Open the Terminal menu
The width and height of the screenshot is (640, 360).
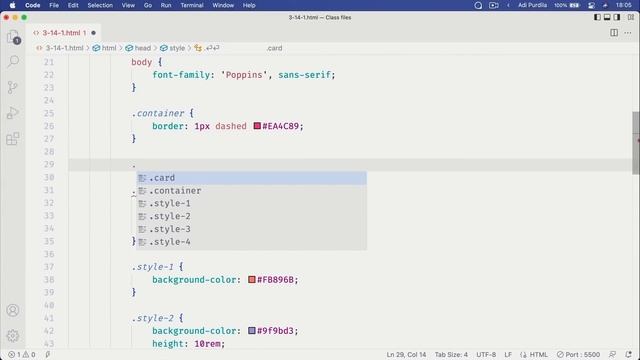(x=192, y=5)
